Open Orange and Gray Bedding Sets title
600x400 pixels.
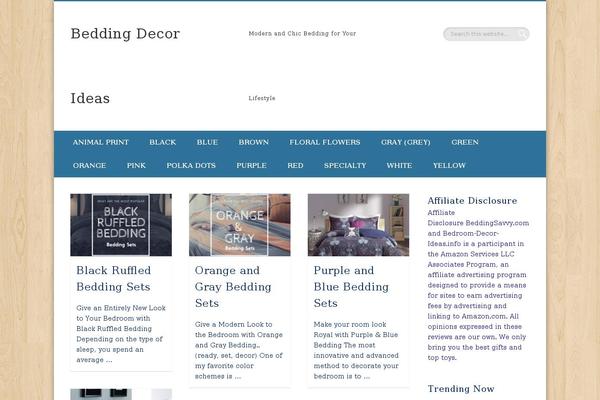(x=233, y=287)
